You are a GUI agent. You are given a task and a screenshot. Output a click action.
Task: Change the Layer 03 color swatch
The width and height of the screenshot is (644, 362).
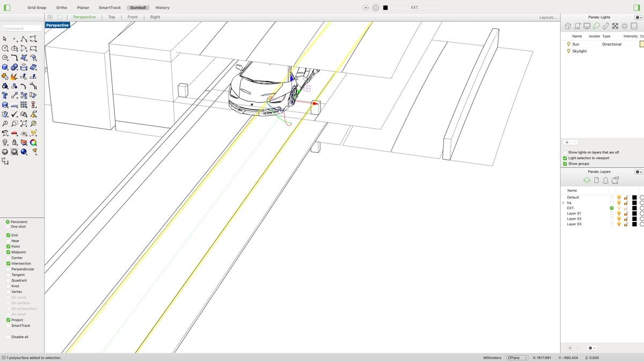tap(634, 224)
